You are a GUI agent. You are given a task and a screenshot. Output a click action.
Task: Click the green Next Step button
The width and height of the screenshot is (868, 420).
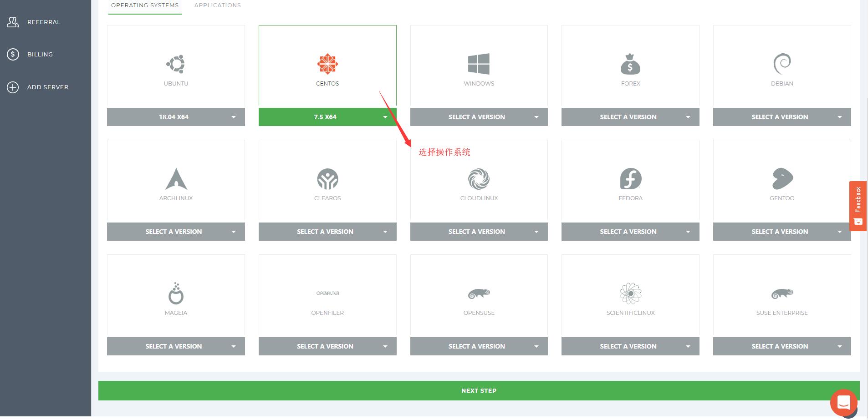coord(479,390)
